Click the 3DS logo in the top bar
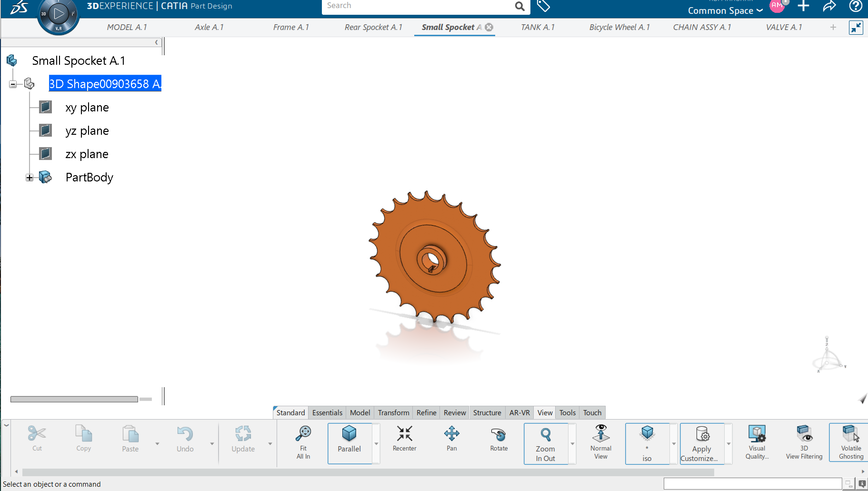This screenshot has width=868, height=491. 19,7
